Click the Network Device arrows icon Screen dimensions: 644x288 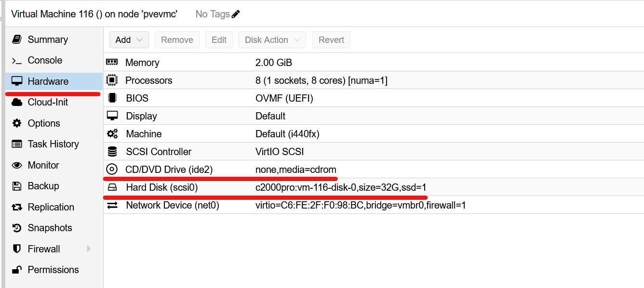[x=112, y=205]
